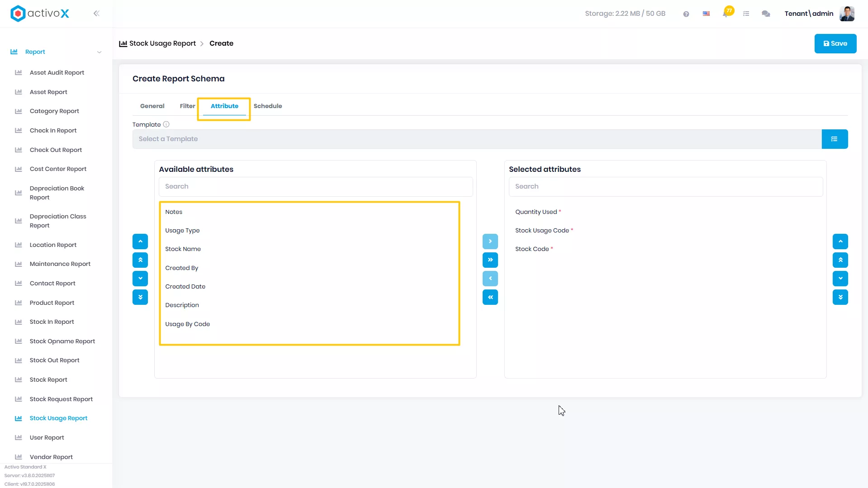Viewport: 868px width, 488px height.
Task: Select Usage By Code attribute
Action: [x=188, y=324]
